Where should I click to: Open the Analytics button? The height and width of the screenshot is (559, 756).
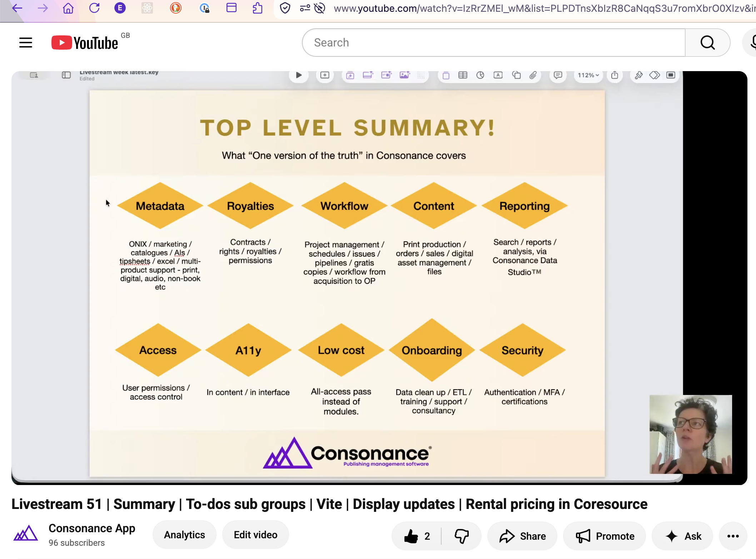(x=184, y=535)
